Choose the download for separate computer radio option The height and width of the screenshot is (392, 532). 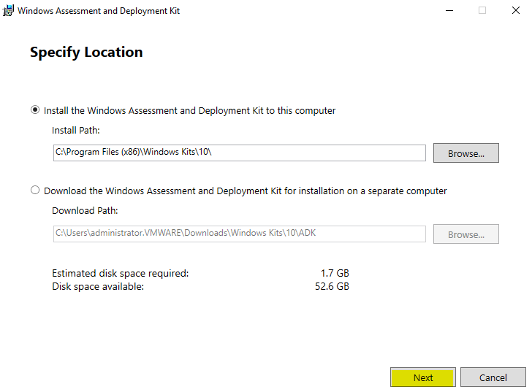pyautogui.click(x=35, y=191)
